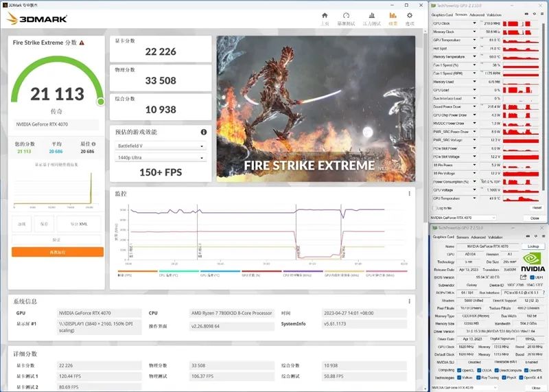Open the hamburger menu in GPU-Z sensors window
Viewport: 549px width, 392px height.
pos(541,14)
